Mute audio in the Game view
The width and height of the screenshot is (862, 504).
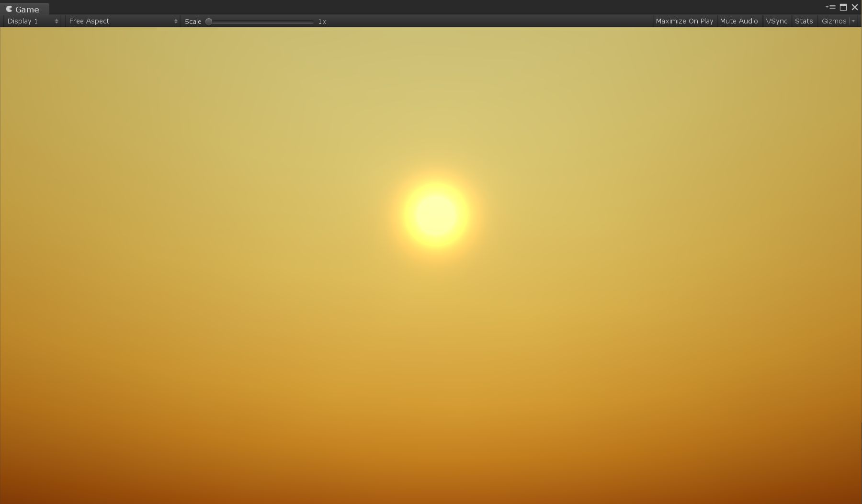tap(739, 21)
